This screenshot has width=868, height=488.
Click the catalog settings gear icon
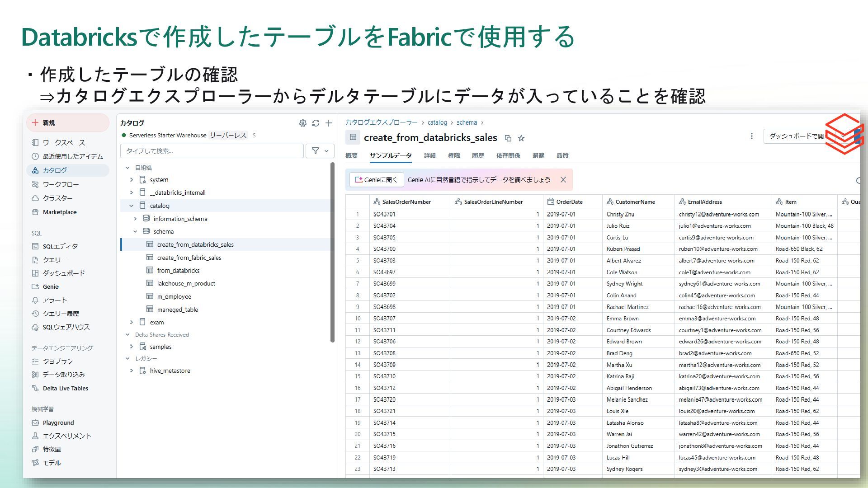[302, 123]
